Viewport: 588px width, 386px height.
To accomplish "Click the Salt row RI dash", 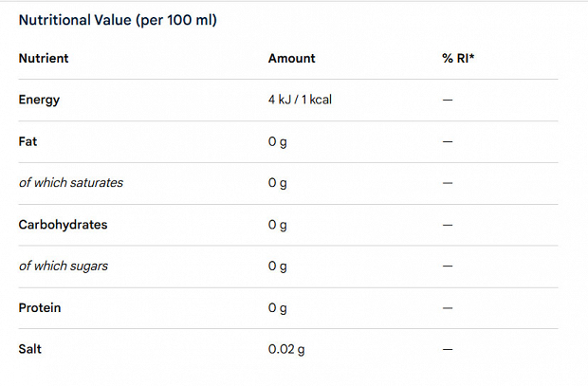I will [448, 349].
